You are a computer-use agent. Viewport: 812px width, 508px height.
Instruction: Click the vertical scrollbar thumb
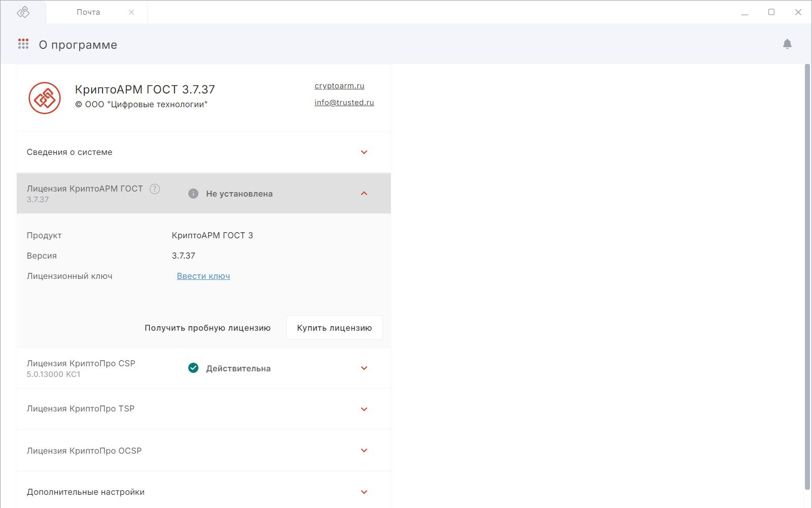coord(808,277)
